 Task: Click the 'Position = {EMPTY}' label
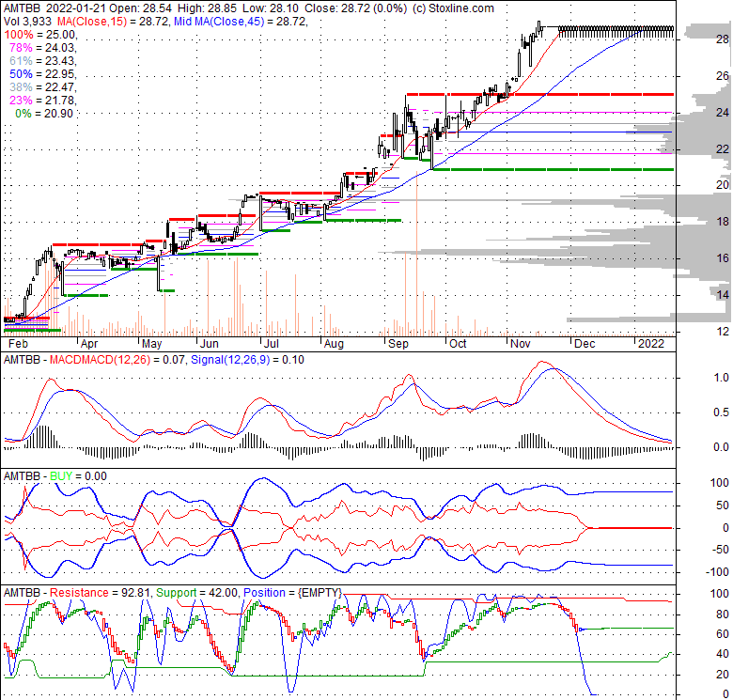tap(292, 593)
